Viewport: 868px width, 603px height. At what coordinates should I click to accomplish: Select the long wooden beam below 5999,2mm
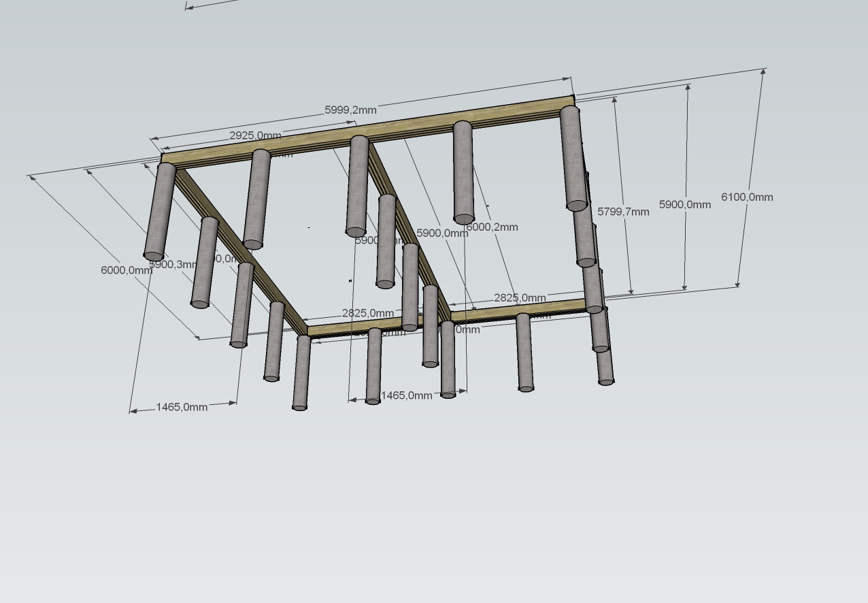pyautogui.click(x=367, y=132)
